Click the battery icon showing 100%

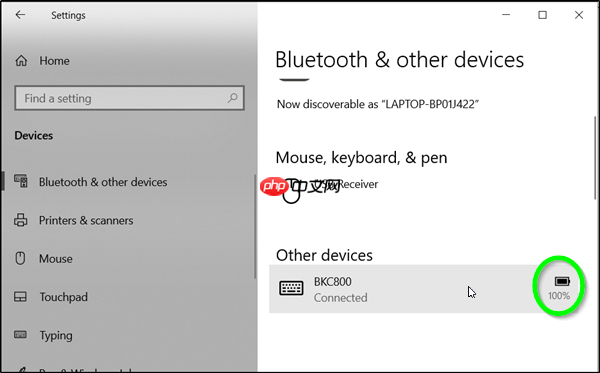[x=562, y=282]
